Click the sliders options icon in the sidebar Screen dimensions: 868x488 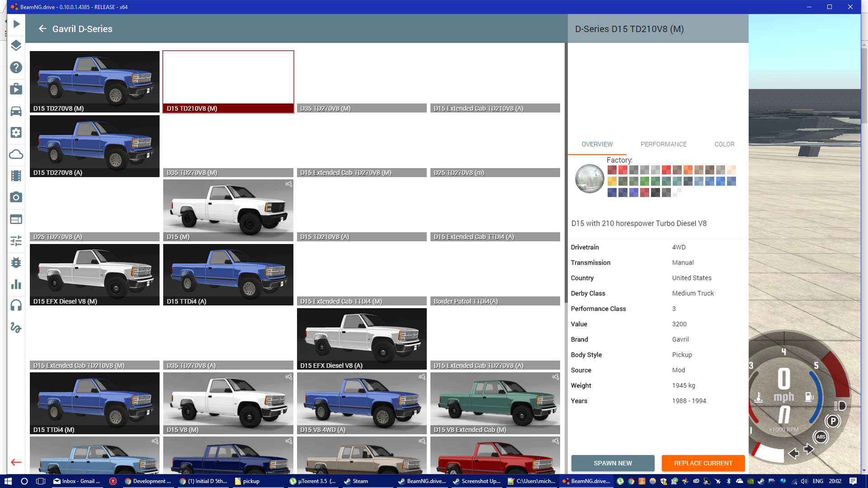[16, 241]
